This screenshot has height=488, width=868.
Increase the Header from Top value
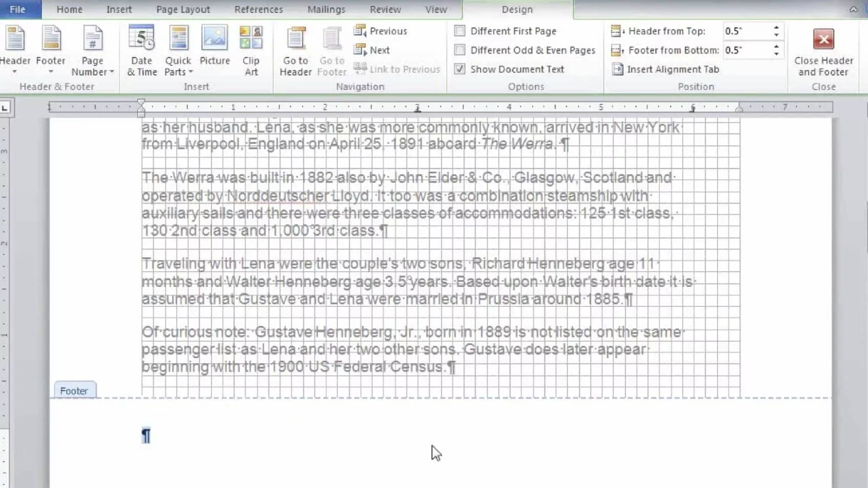click(776, 27)
